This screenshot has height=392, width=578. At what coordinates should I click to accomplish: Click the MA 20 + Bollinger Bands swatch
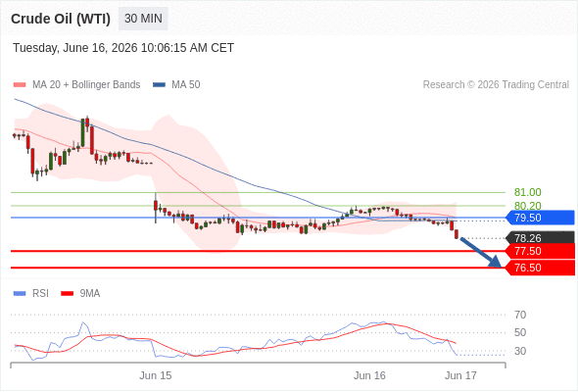tap(20, 85)
